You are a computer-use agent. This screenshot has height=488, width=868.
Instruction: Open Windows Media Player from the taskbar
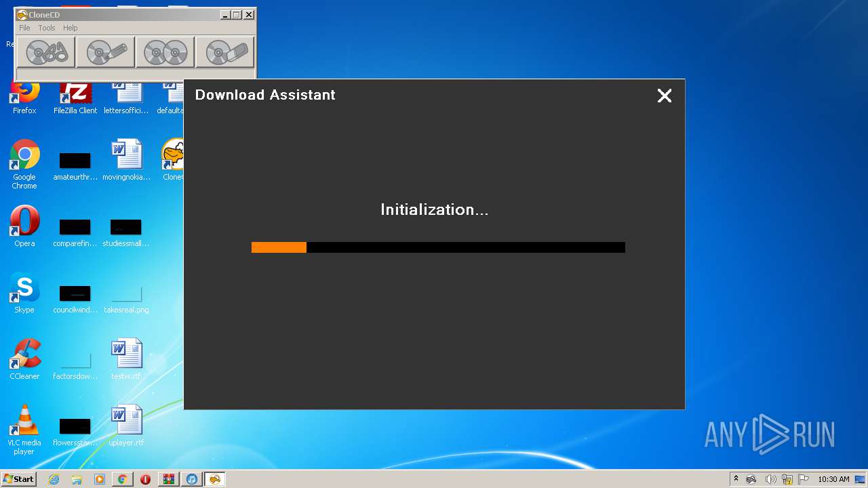click(x=100, y=479)
